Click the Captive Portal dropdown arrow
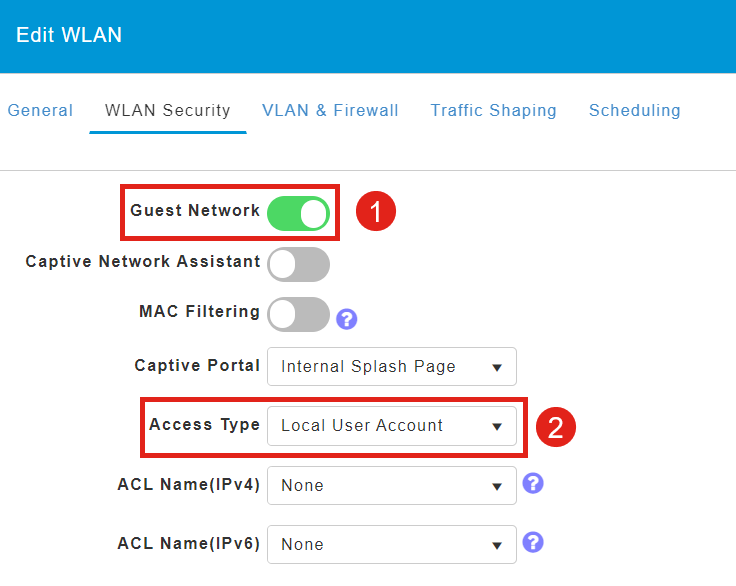Image resolution: width=736 pixels, height=586 pixels. coord(497,368)
